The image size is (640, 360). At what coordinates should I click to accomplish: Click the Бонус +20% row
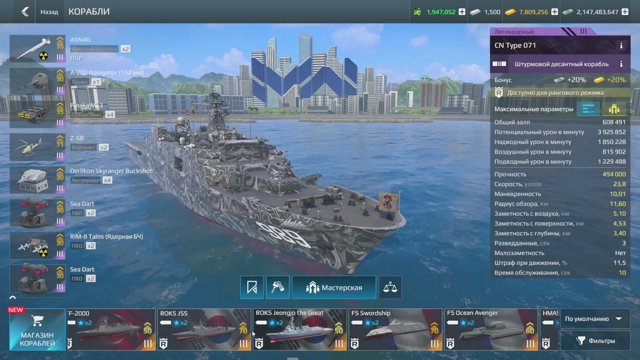(x=560, y=80)
